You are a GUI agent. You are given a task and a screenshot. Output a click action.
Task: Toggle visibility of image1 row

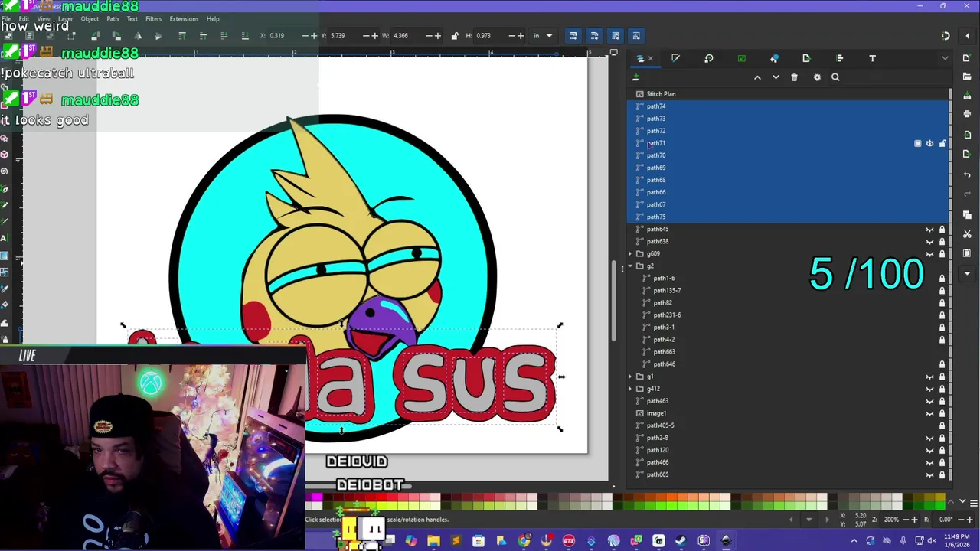[x=930, y=413]
